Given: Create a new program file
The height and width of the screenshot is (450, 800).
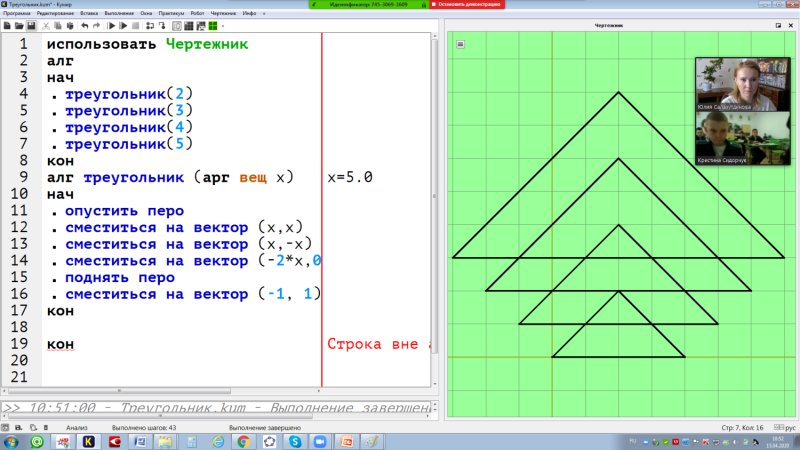Looking at the screenshot, I should (7, 26).
